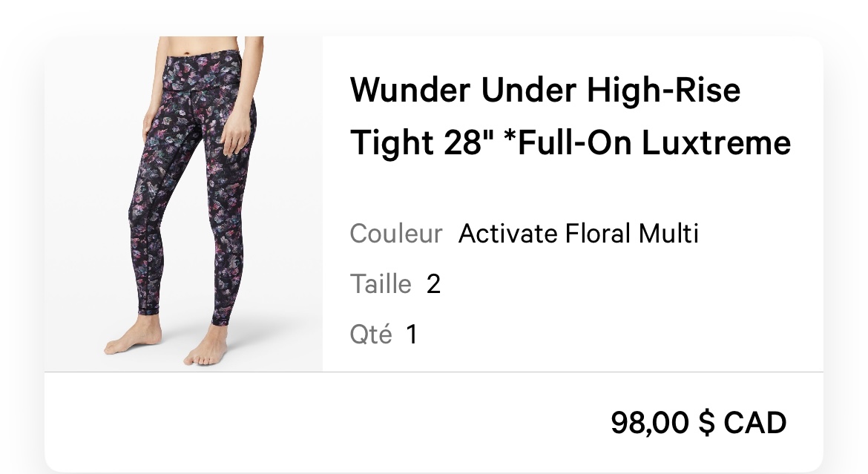Click the Qté label
868x474 pixels.
(x=371, y=335)
